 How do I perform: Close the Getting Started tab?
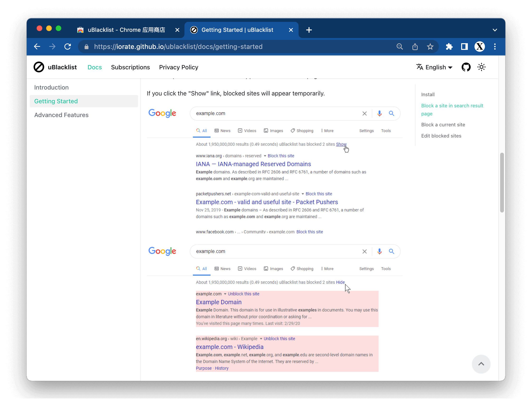291,30
